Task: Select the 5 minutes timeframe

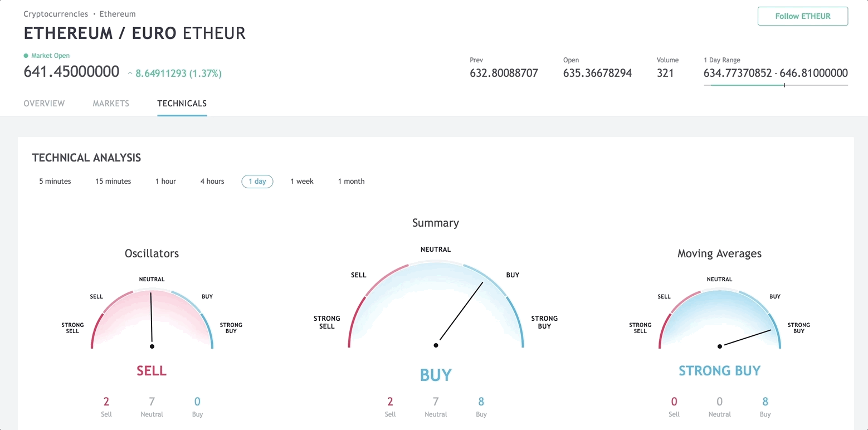Action: 55,182
